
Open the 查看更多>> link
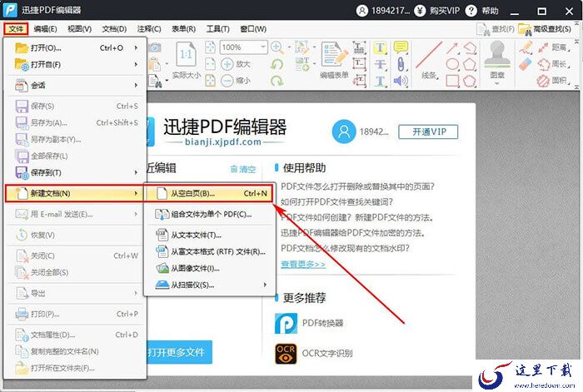[303, 264]
